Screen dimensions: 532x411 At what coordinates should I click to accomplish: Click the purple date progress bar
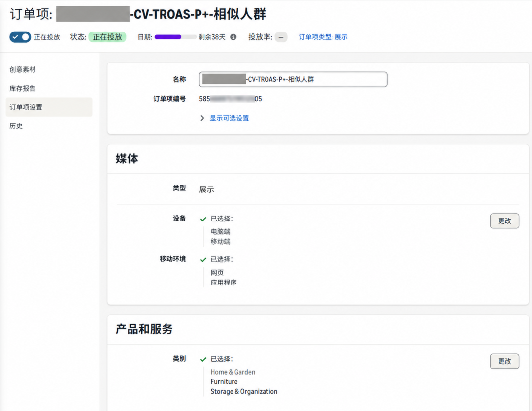pyautogui.click(x=175, y=37)
